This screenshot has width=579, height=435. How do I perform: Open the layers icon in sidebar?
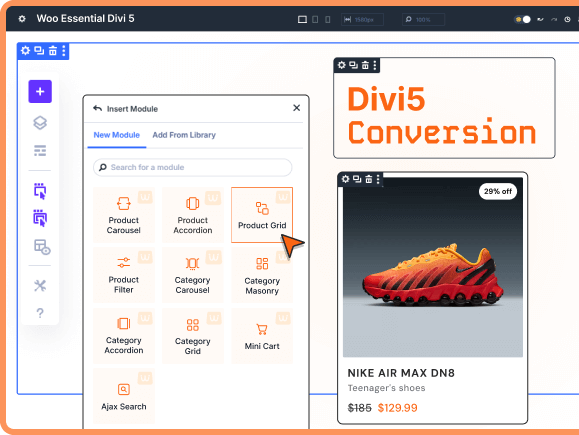pyautogui.click(x=40, y=123)
